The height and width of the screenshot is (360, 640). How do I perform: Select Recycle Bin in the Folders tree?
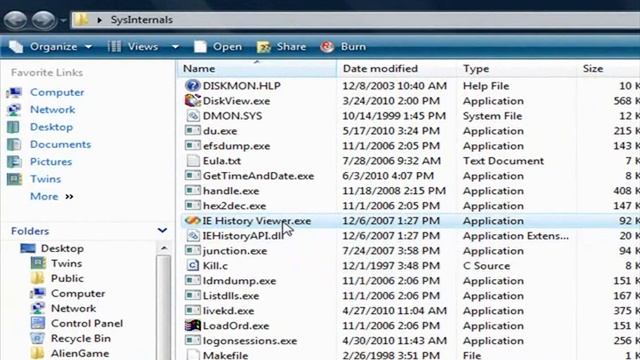pos(80,338)
